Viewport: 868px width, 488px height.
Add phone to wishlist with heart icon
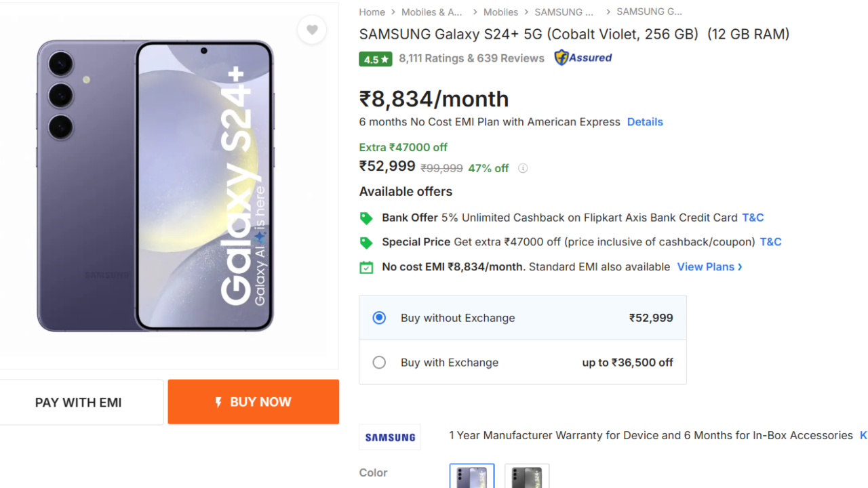(312, 30)
